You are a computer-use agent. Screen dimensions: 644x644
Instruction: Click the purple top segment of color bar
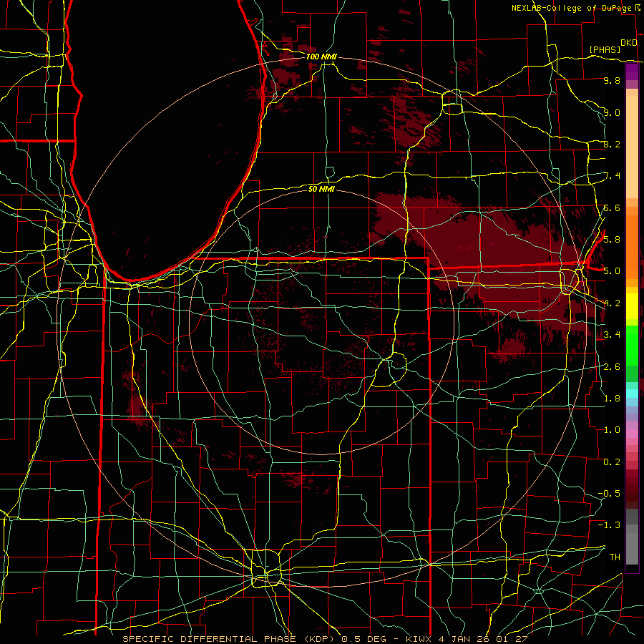[x=632, y=72]
